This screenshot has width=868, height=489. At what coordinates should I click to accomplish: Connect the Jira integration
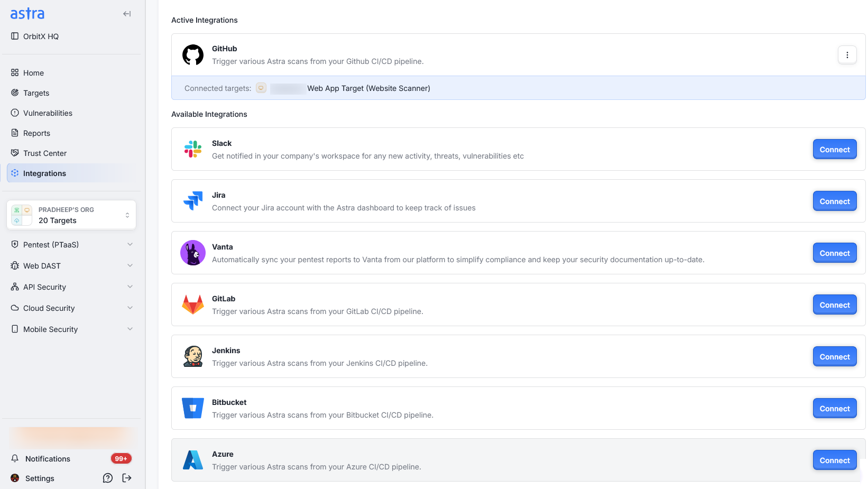835,201
